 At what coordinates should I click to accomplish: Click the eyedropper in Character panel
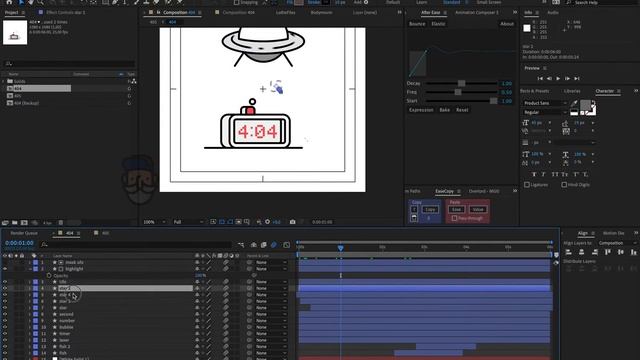574,103
